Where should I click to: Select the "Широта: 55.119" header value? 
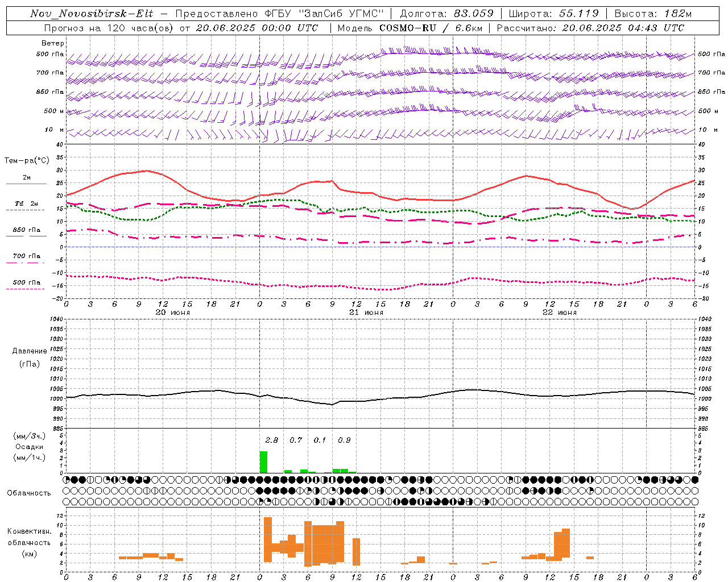[554, 14]
